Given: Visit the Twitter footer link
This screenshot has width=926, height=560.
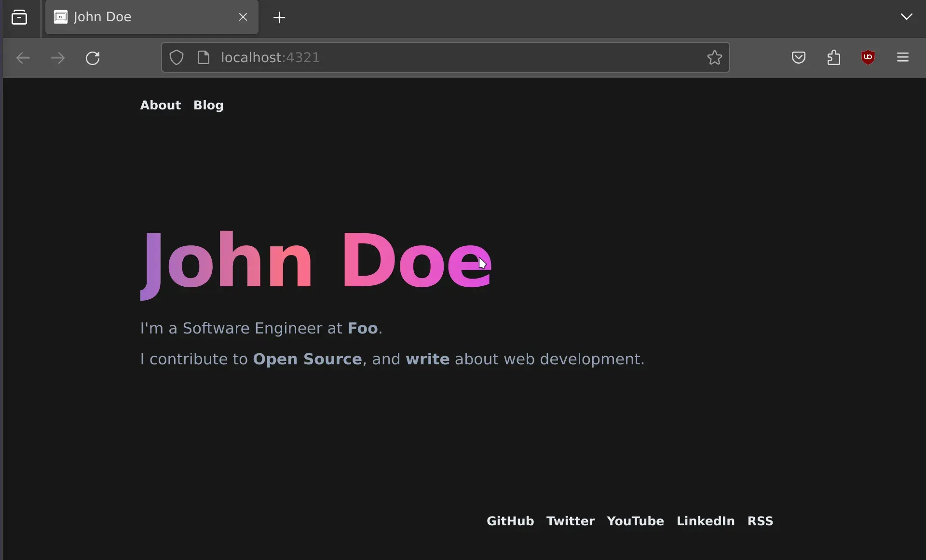Looking at the screenshot, I should pyautogui.click(x=571, y=521).
